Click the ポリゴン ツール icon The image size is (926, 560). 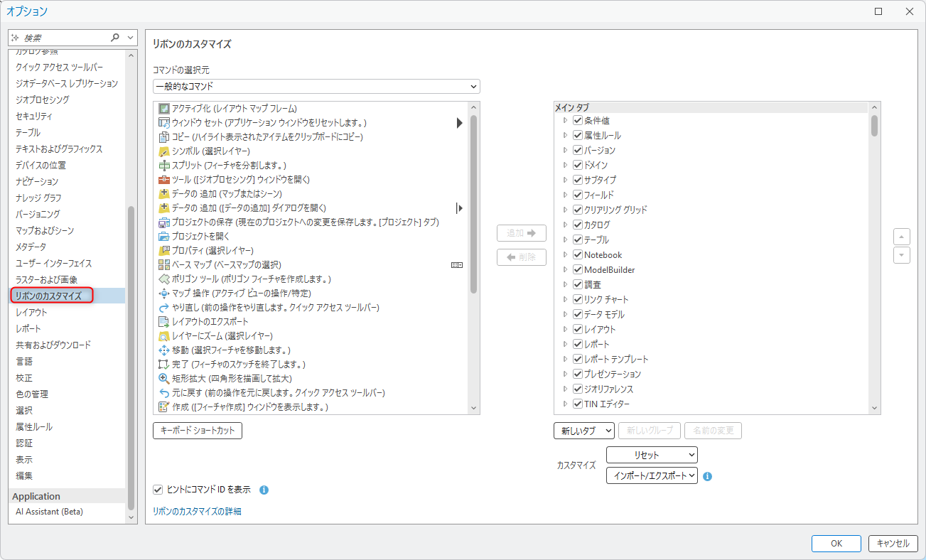click(164, 279)
